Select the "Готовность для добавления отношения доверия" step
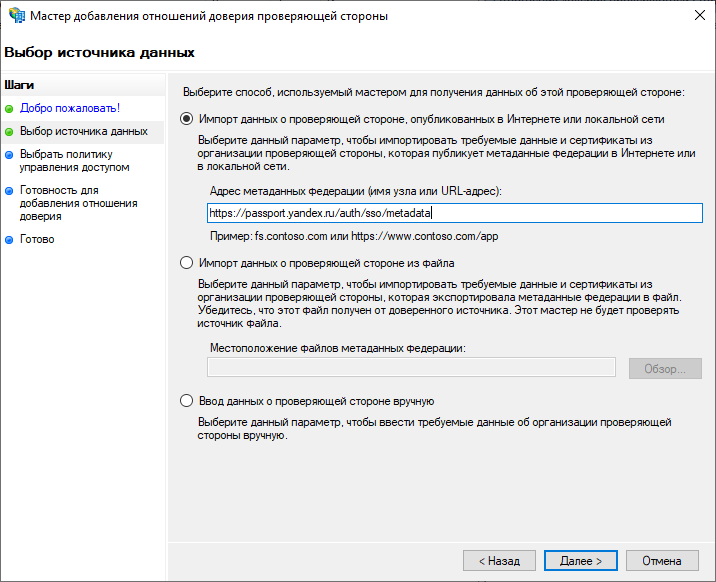Viewport: 716px width, 582px height. point(78,202)
